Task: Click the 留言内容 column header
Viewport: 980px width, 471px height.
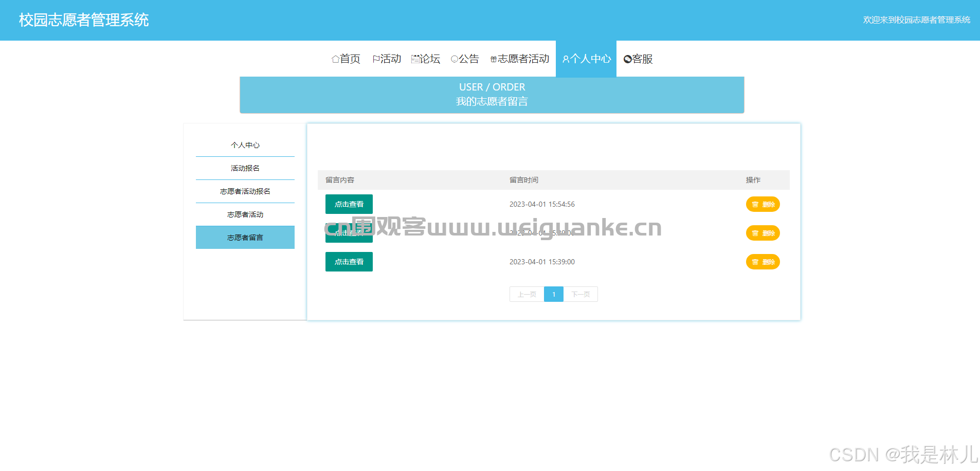Action: [340, 180]
